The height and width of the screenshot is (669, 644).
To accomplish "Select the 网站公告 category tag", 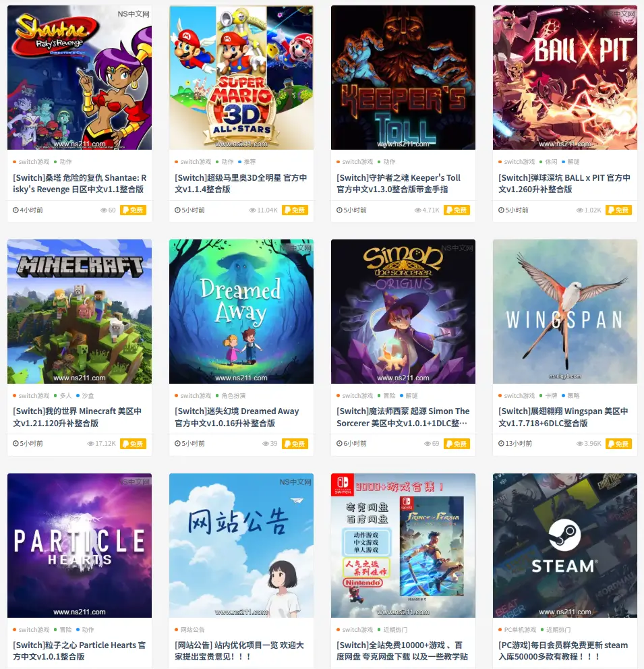I will (192, 630).
